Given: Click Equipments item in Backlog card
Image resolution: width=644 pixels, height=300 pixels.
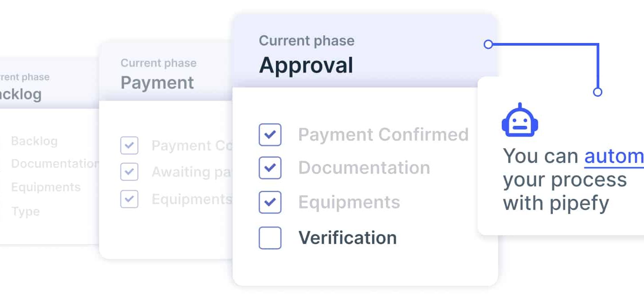Looking at the screenshot, I should click(46, 187).
